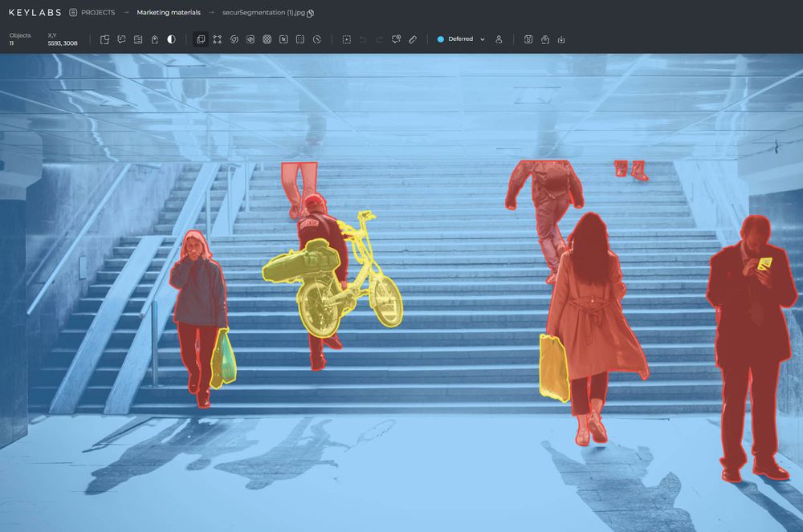Screen dimensions: 803x532
Task: Click the secureSegmentation file name copy icon
Action: (x=309, y=12)
